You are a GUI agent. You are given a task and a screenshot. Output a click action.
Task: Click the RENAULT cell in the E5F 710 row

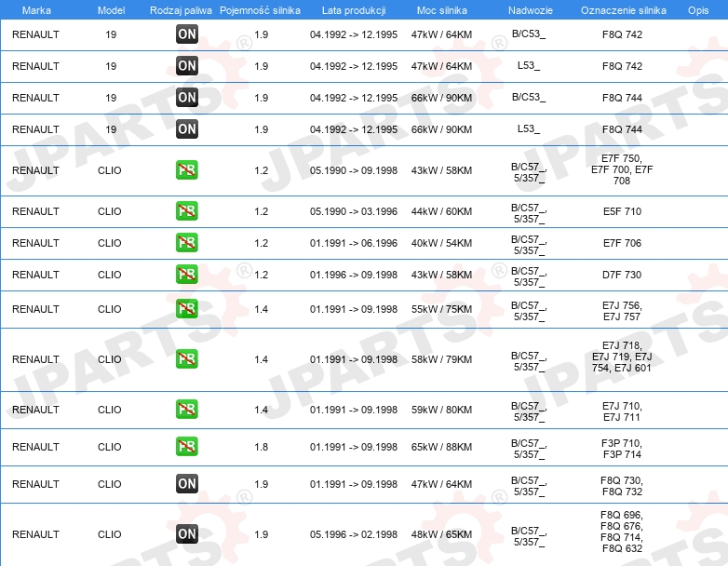(35, 211)
